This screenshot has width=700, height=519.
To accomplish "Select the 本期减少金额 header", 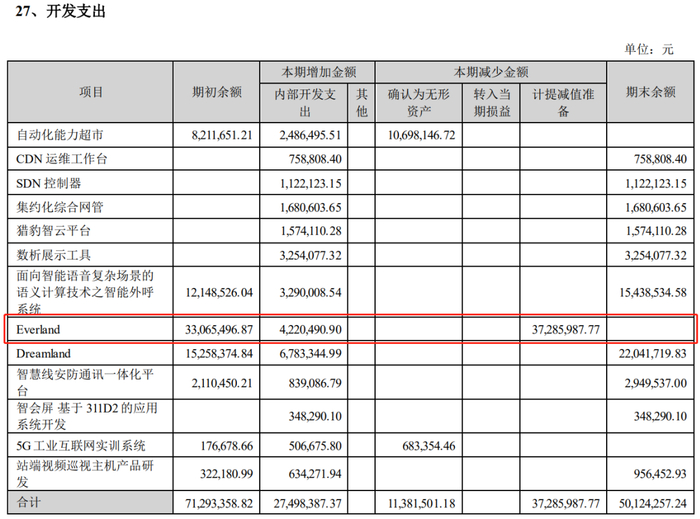I will [491, 72].
